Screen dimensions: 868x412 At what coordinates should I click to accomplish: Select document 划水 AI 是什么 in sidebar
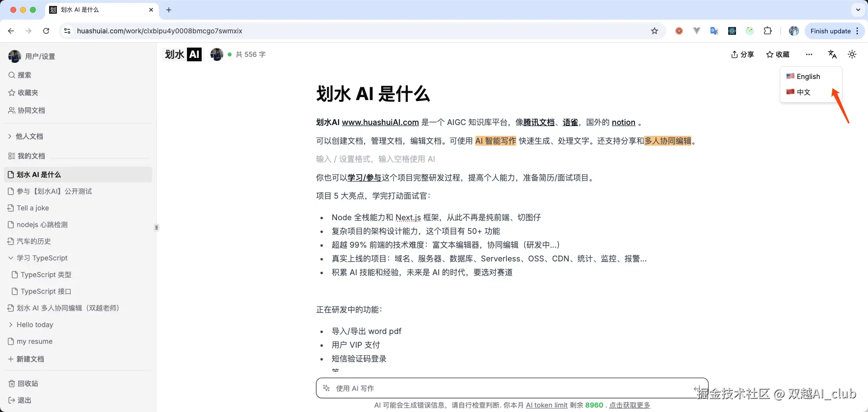click(78, 175)
